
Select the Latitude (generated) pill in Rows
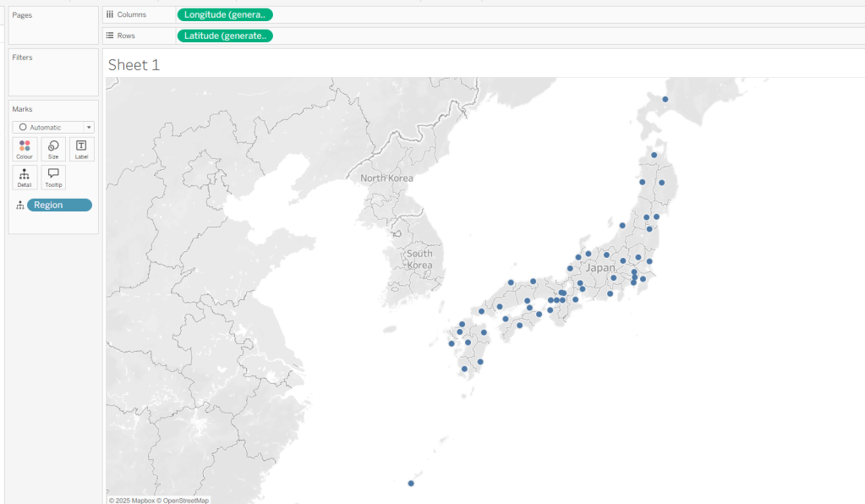(x=224, y=36)
